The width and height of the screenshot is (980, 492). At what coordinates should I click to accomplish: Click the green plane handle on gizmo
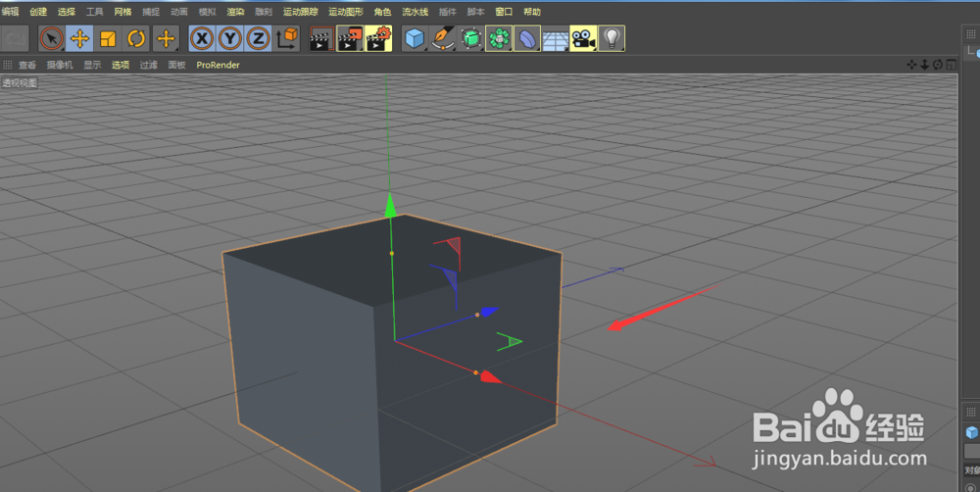coord(510,341)
